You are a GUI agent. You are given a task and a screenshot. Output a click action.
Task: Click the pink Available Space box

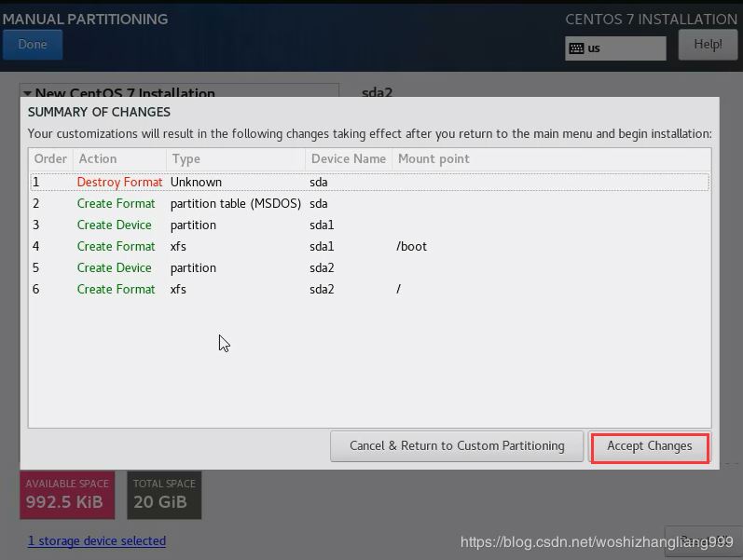(67, 494)
